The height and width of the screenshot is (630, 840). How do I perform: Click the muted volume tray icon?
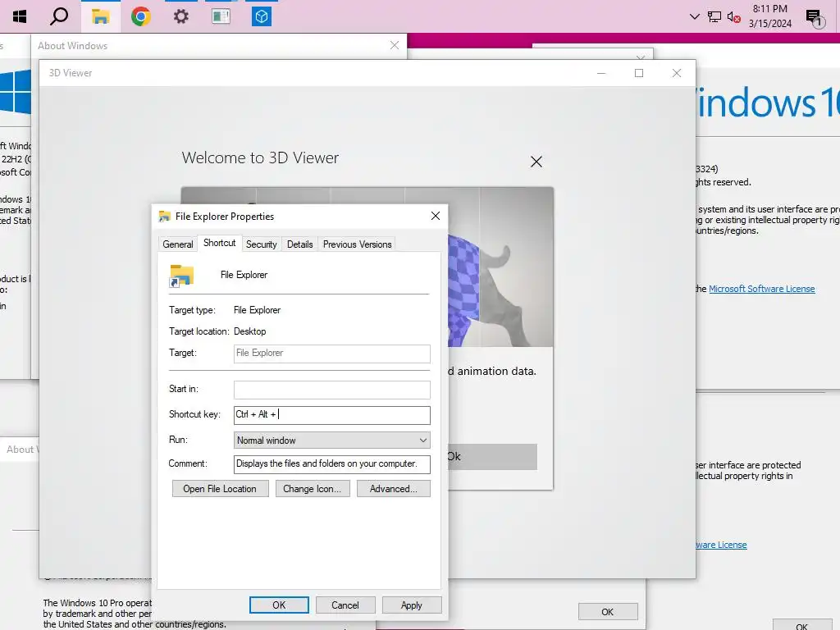[x=734, y=17]
